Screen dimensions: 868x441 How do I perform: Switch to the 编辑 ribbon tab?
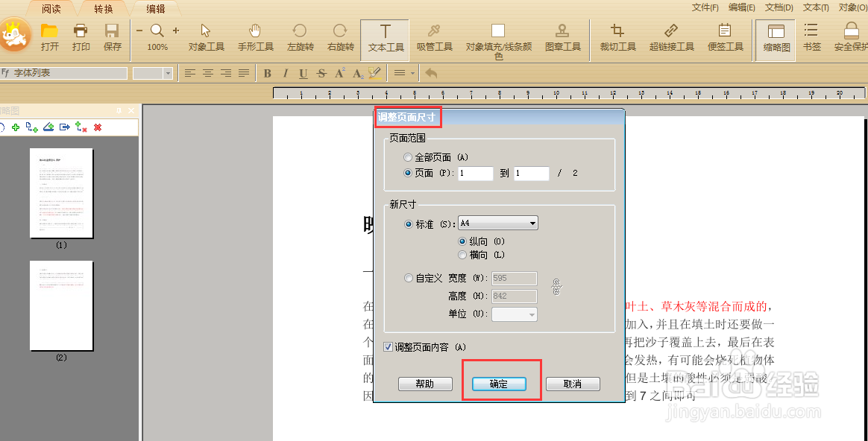(x=155, y=9)
